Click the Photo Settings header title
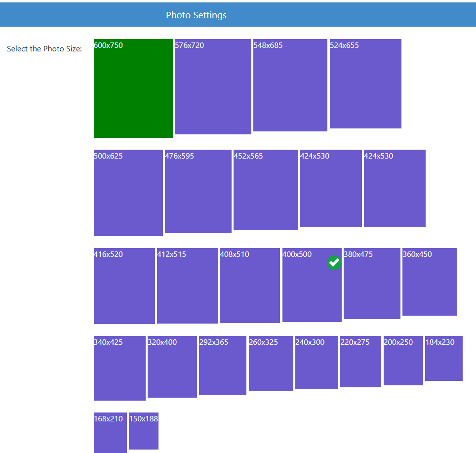Viewport: 476px width, 453px height. point(196,15)
